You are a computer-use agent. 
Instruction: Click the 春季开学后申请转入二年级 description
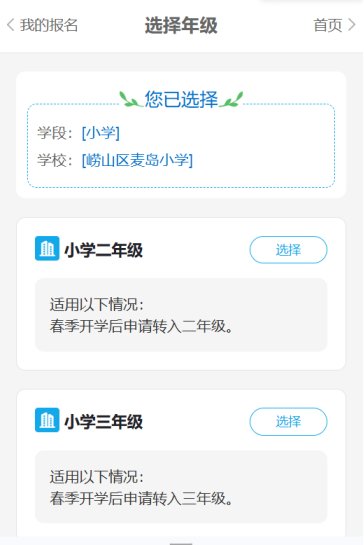click(x=141, y=326)
